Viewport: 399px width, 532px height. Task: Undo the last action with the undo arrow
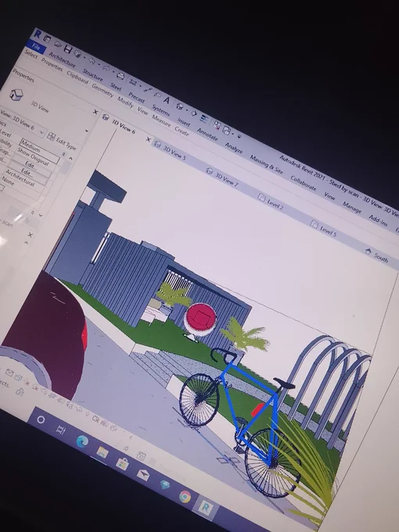coord(92,61)
